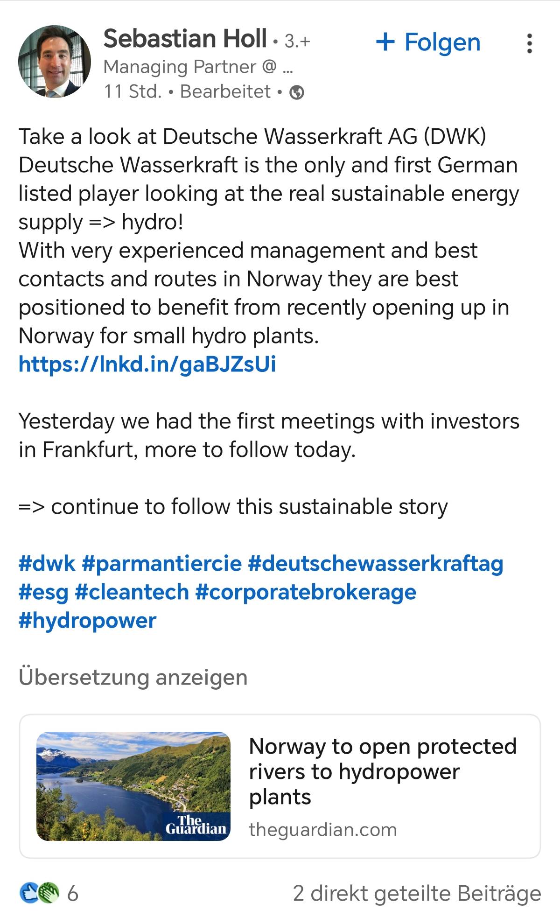View the 6 reactions count
Viewport: 560px width, 924px height.
[x=73, y=894]
